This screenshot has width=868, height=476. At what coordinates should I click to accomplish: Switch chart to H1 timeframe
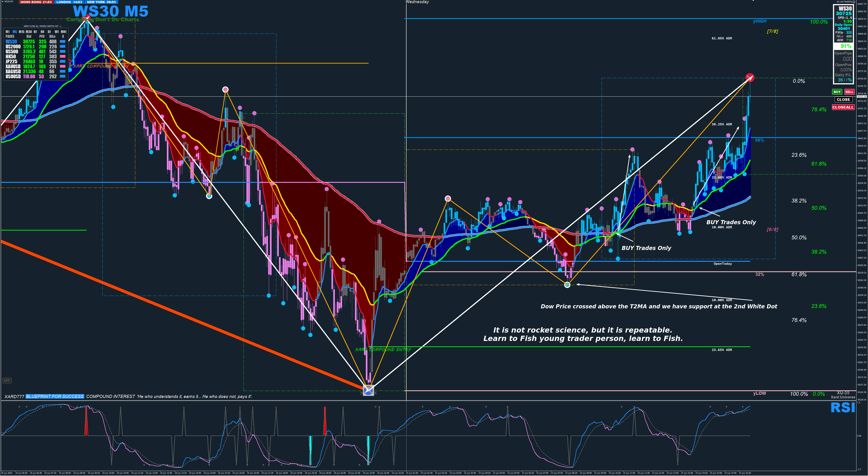35,32
